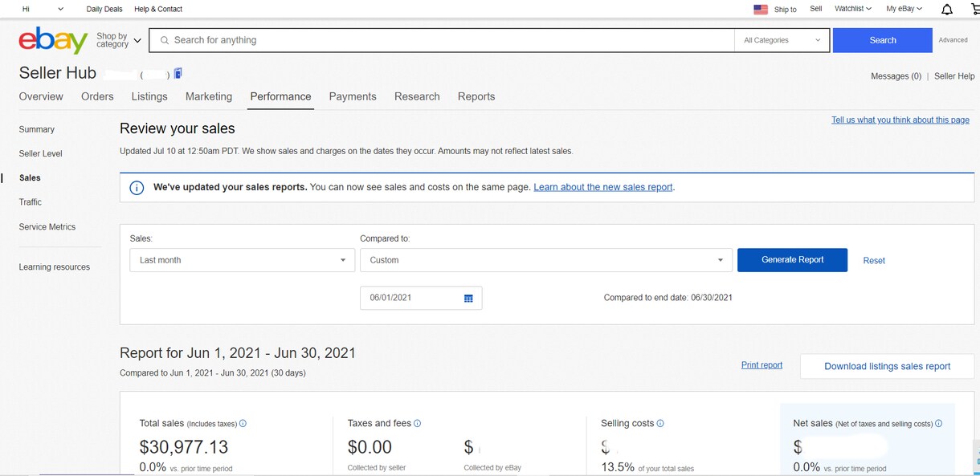This screenshot has height=476, width=980.
Task: Switch to the Orders tab
Action: (97, 96)
